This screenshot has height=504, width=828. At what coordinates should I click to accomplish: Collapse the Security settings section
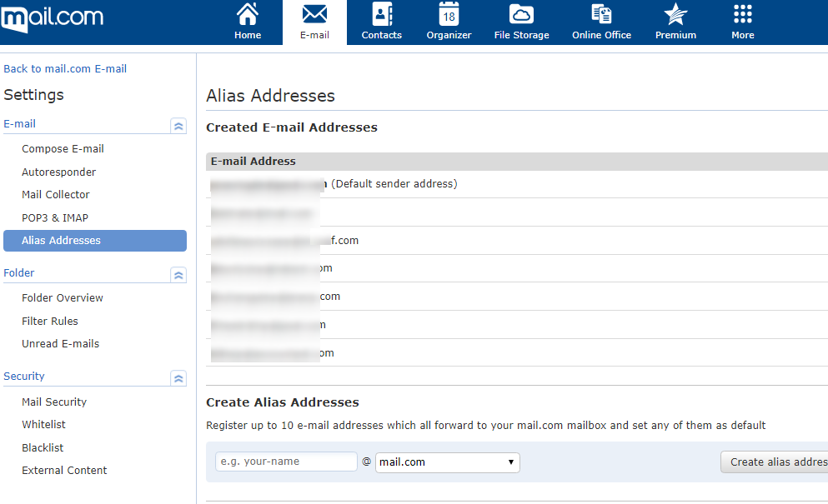pyautogui.click(x=178, y=378)
